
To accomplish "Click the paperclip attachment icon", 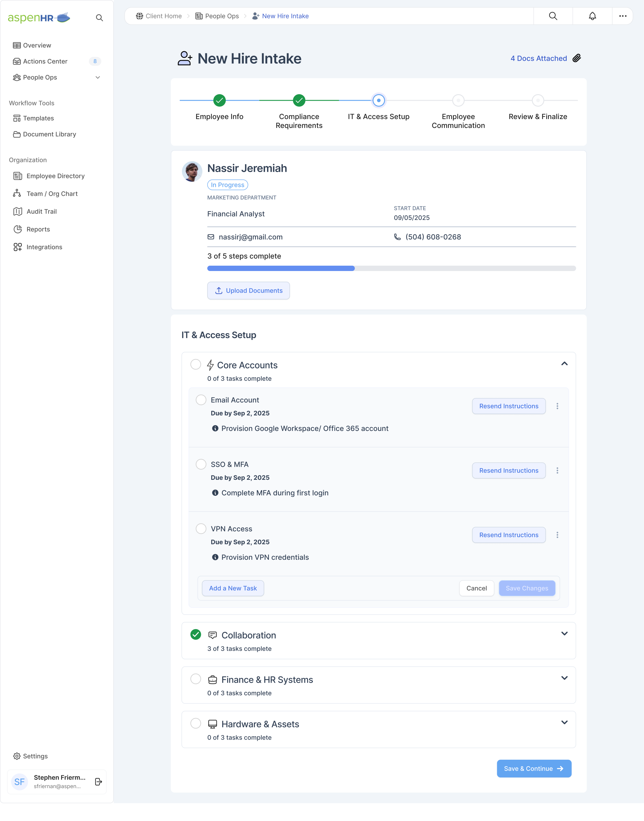I will tap(576, 58).
